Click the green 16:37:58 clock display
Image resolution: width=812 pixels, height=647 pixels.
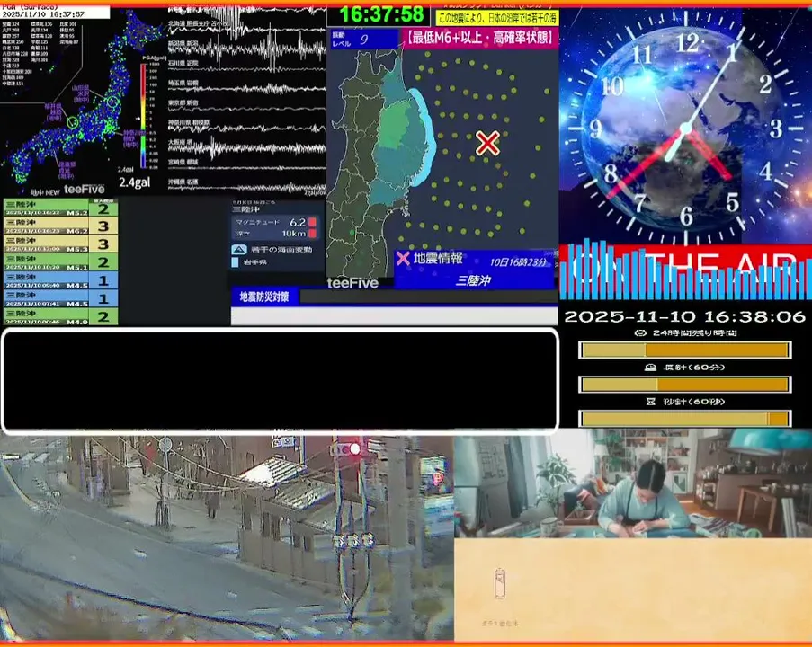[x=381, y=14]
